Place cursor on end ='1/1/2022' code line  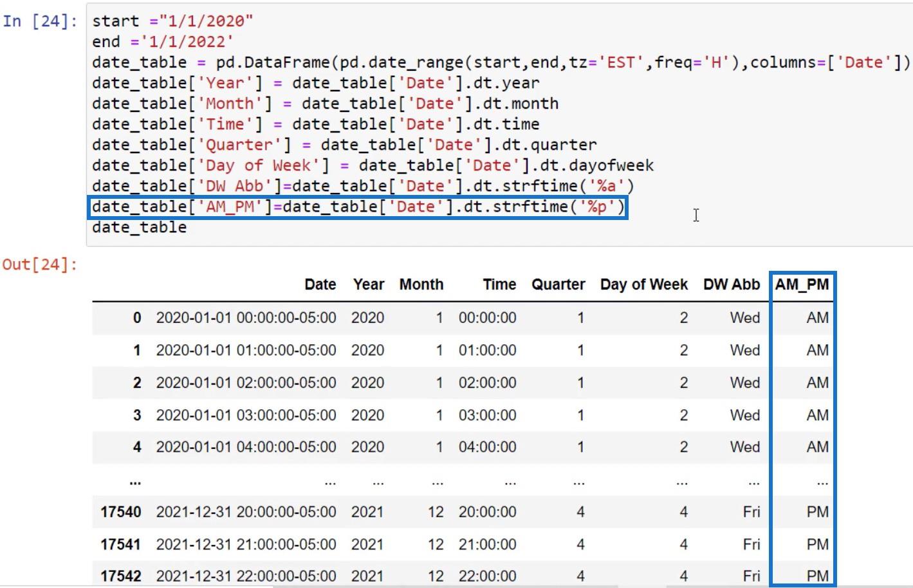(163, 42)
